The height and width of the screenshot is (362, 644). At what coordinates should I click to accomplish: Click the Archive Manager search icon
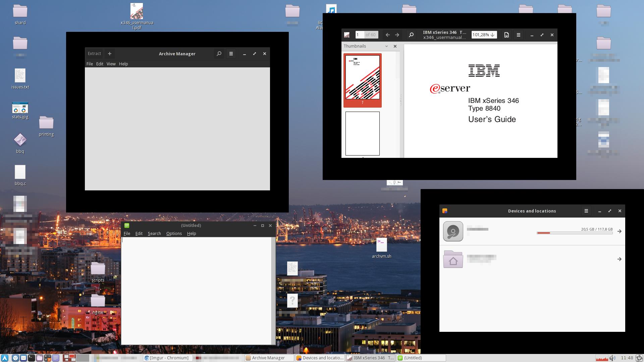pyautogui.click(x=219, y=54)
